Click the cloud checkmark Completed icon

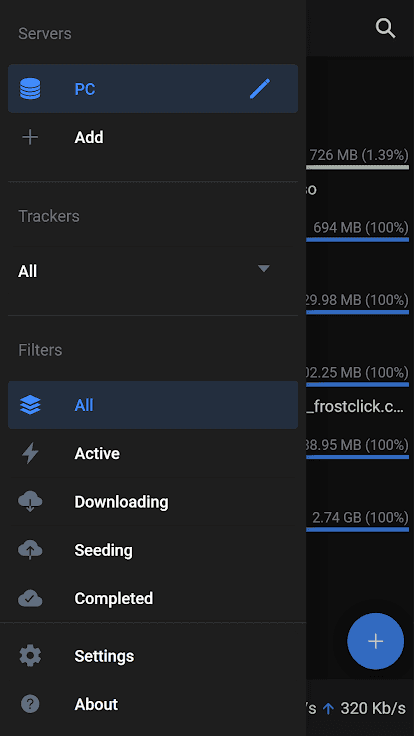point(30,598)
